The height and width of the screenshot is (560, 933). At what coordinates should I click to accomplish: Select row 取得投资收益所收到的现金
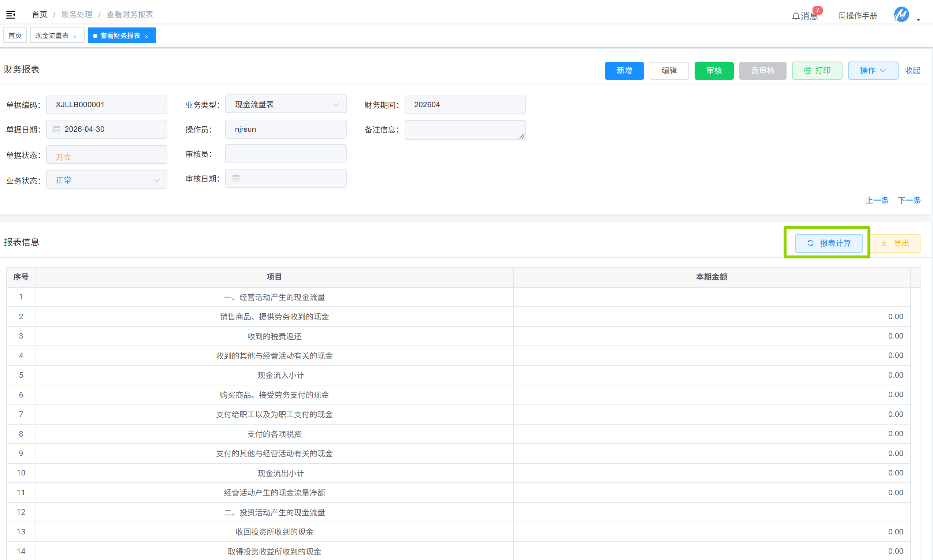[x=458, y=551]
